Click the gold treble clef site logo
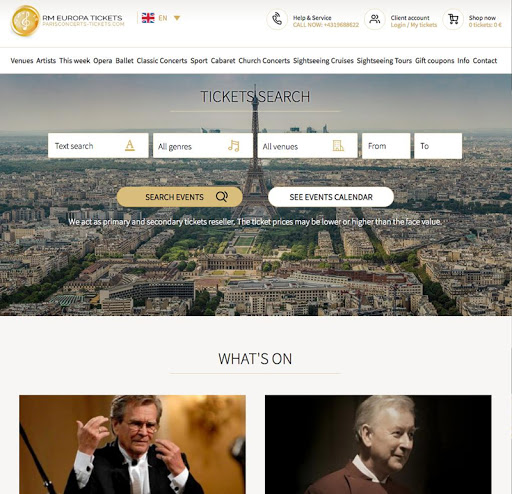512x494 pixels. pyautogui.click(x=25, y=21)
